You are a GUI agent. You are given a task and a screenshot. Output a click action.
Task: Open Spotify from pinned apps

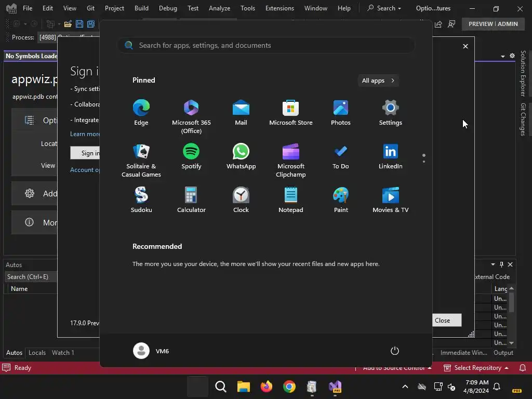[x=191, y=156]
